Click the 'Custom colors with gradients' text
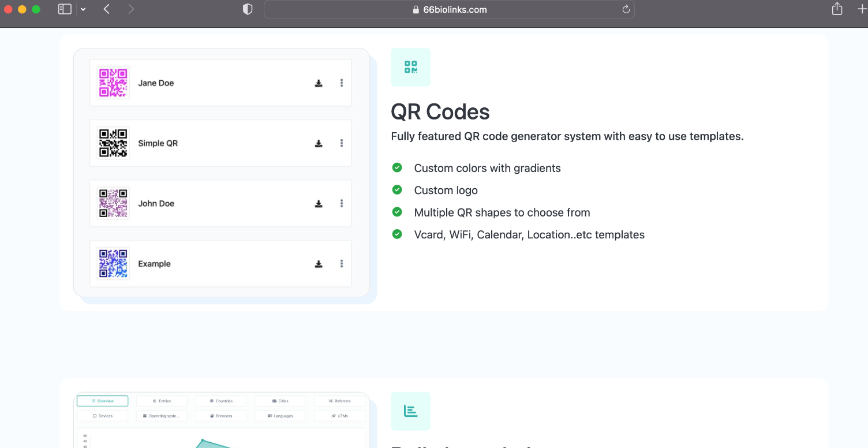Image resolution: width=868 pixels, height=448 pixels. [488, 168]
